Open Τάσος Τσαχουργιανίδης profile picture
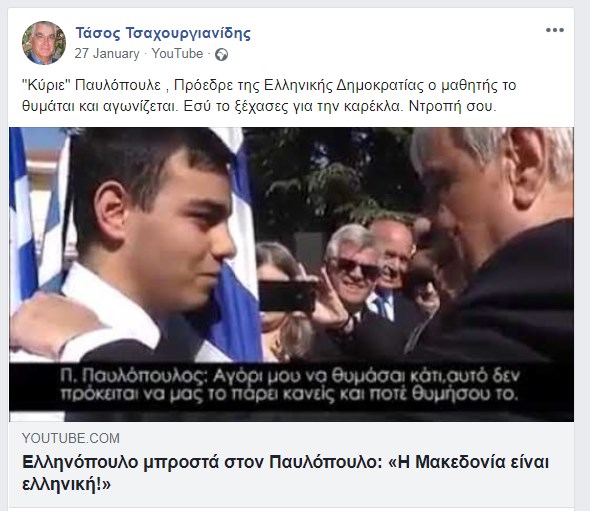590x511 pixels. click(44, 43)
